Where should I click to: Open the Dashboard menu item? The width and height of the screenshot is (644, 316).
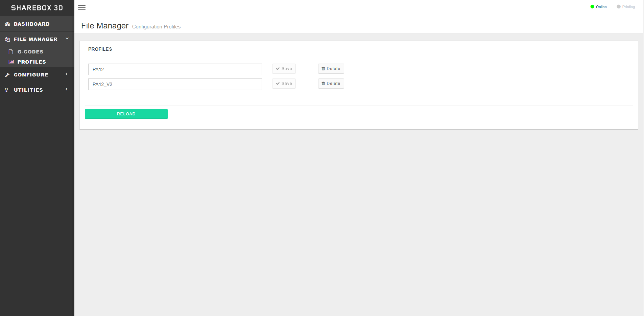[x=37, y=24]
